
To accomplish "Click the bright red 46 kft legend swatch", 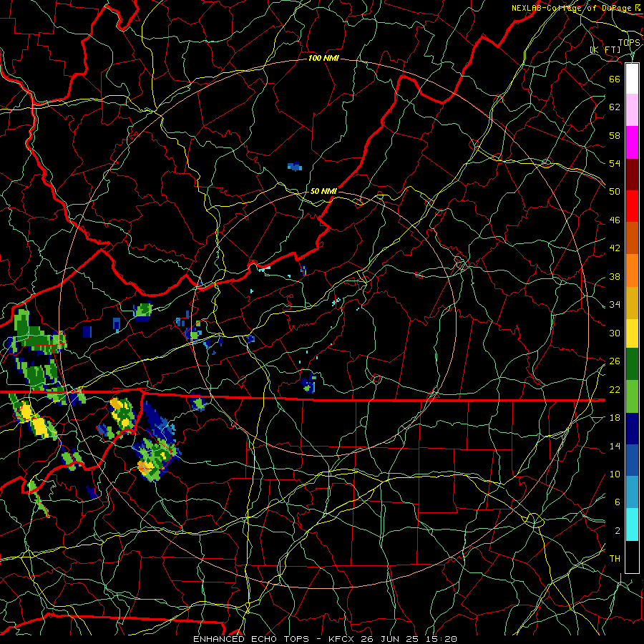I will [632, 206].
